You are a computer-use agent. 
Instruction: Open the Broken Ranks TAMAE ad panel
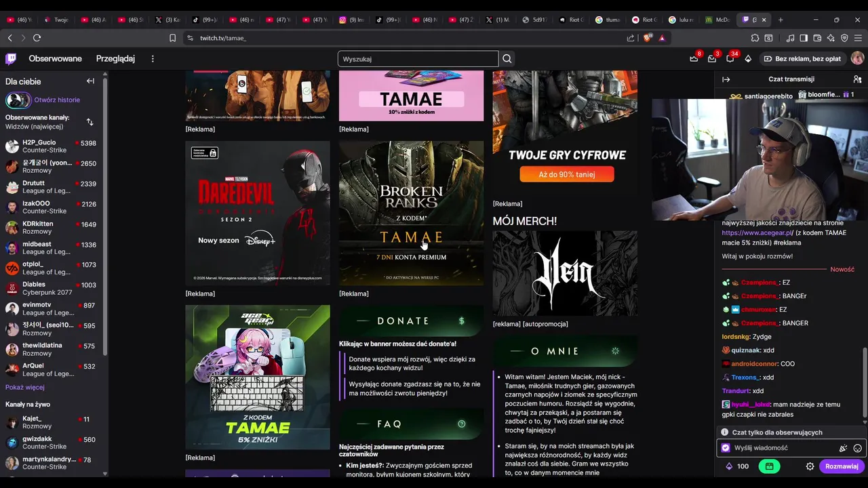point(412,213)
